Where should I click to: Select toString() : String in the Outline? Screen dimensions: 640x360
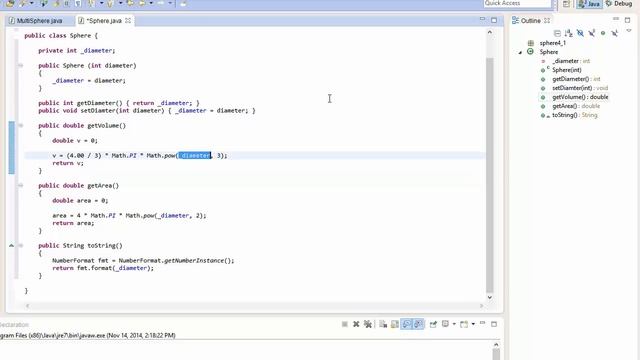click(575, 115)
